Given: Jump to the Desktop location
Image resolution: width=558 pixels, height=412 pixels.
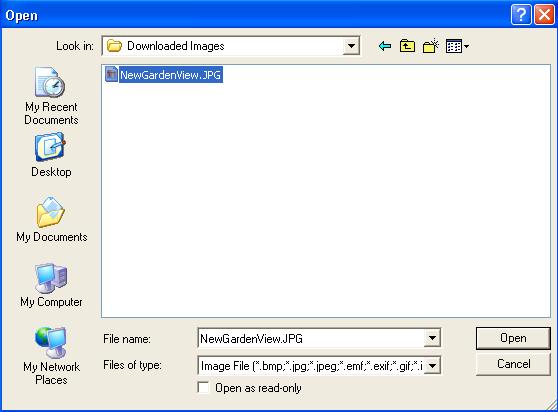Looking at the screenshot, I should pos(51,155).
